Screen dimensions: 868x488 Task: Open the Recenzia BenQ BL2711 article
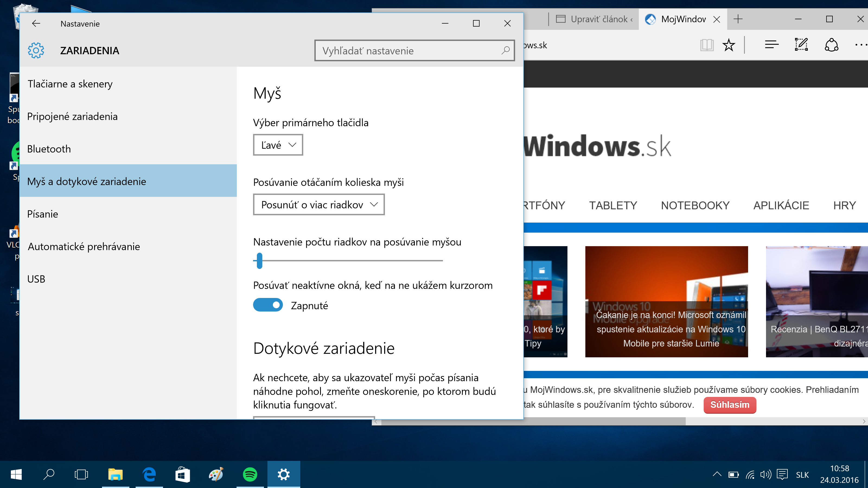817,301
